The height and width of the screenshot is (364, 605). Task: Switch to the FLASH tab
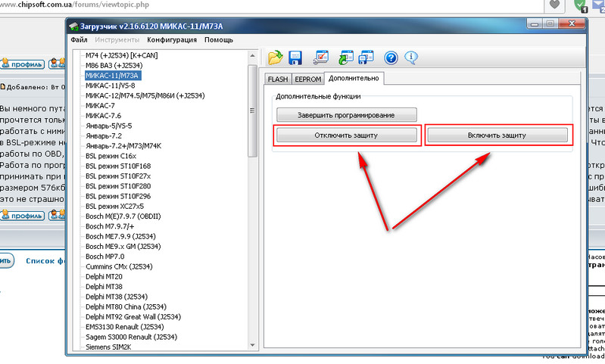click(278, 79)
